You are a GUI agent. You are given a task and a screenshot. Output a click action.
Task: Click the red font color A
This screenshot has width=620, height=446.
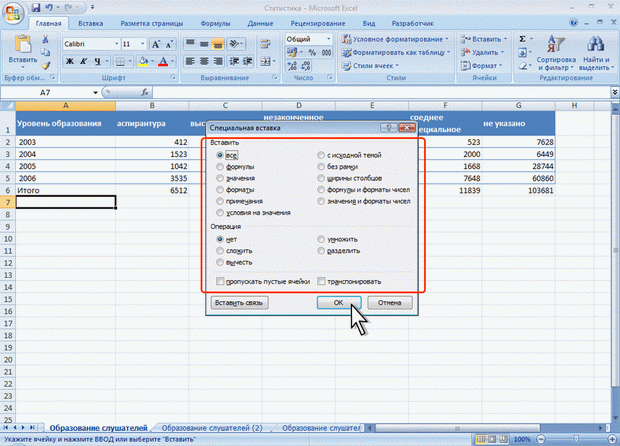click(163, 61)
